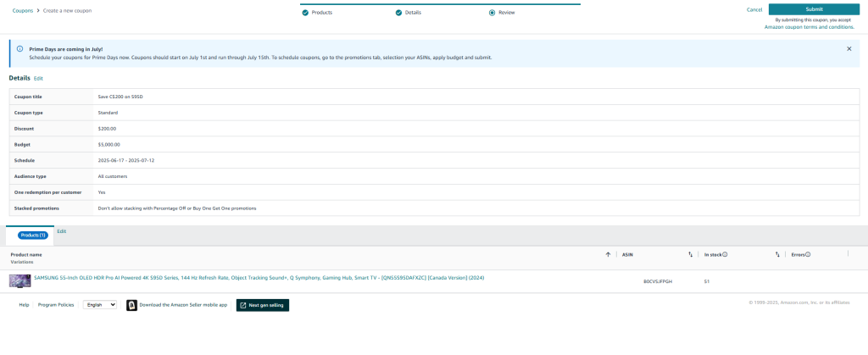Select the ASIN value B0CV5JFPGH
The width and height of the screenshot is (868, 355).
click(658, 281)
